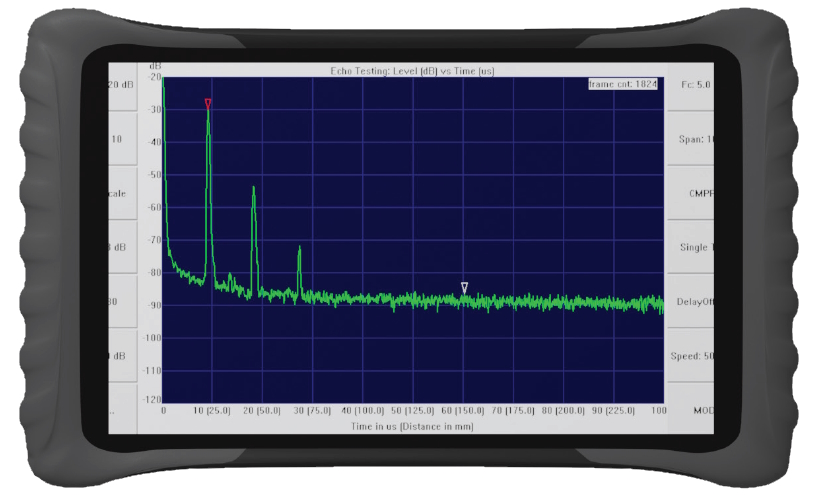The width and height of the screenshot is (818, 495).
Task: Click the Time in us axis caption
Action: tap(412, 426)
